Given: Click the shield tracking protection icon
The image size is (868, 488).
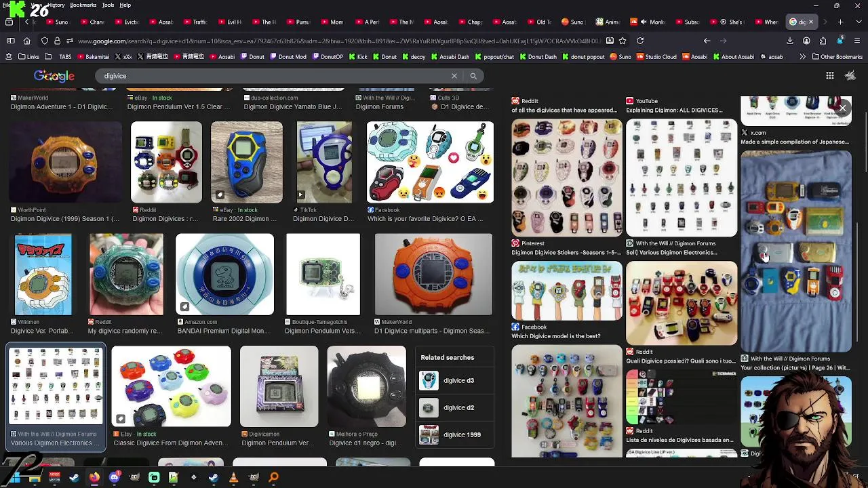Looking at the screenshot, I should [45, 41].
